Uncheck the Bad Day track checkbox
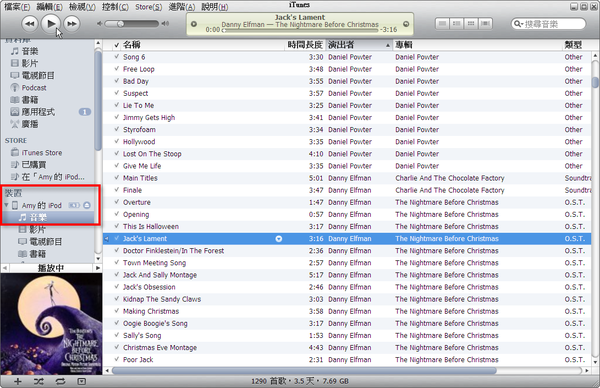Screen dimensions: 600x388 click(x=117, y=81)
